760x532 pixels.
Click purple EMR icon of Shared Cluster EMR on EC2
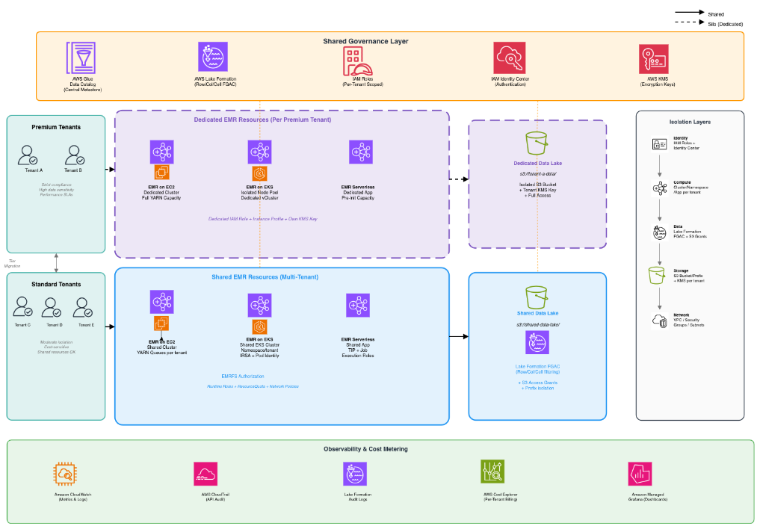pyautogui.click(x=162, y=303)
